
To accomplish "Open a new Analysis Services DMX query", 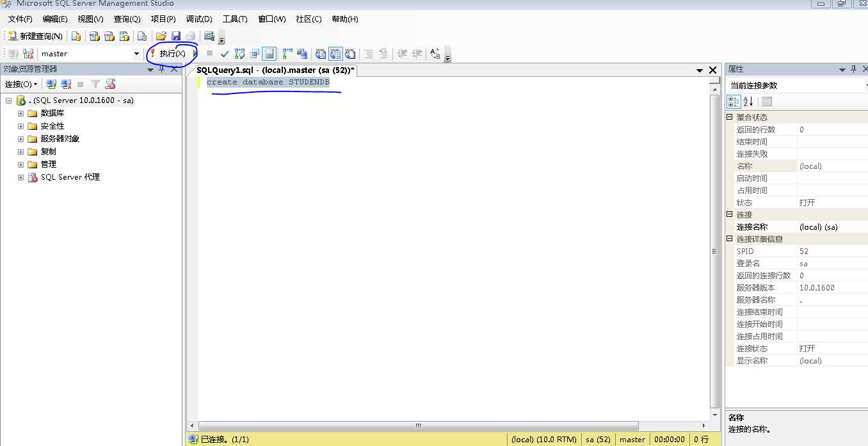I will (x=109, y=36).
